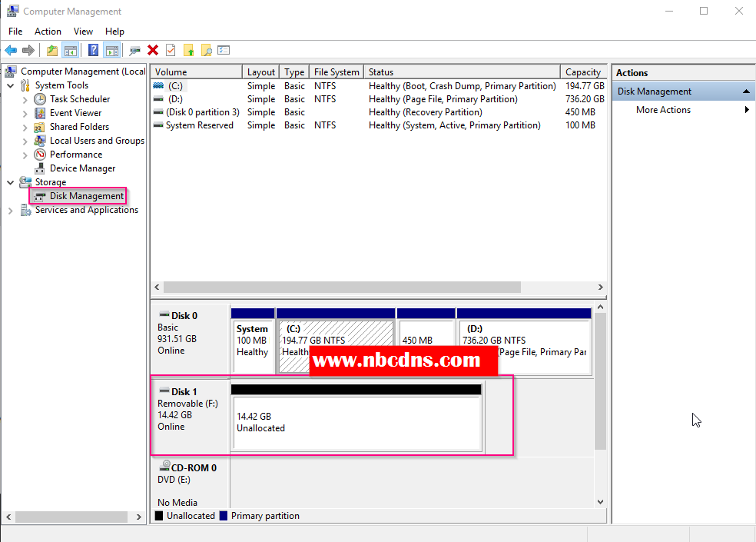Collapse the Disk Management actions section
This screenshot has height=542, width=756.
[744, 90]
